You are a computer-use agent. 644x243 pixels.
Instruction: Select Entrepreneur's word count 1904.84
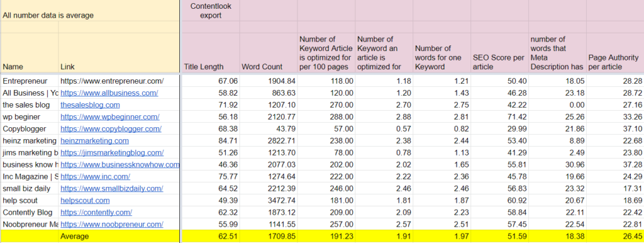pyautogui.click(x=268, y=81)
